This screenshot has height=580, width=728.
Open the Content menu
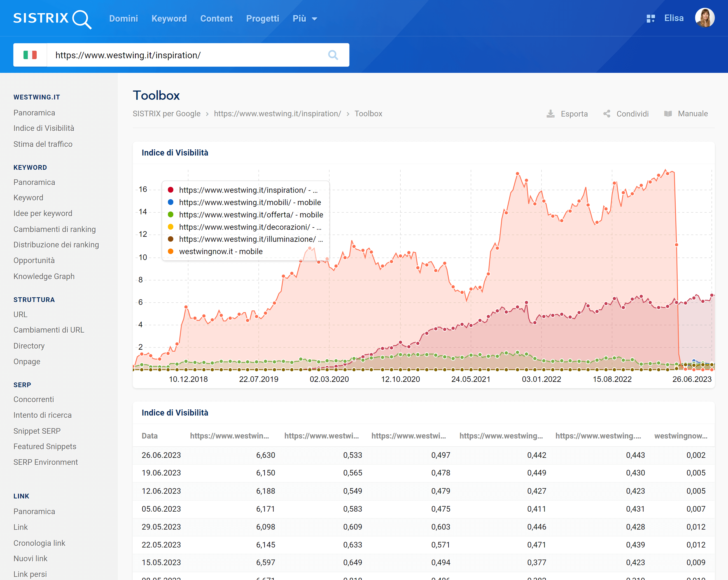click(x=216, y=18)
